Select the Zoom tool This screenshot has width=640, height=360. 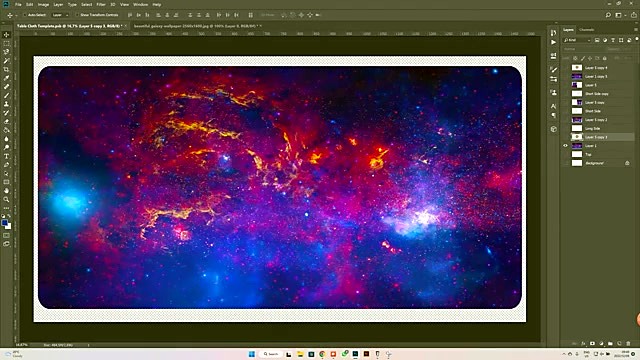click(6, 200)
